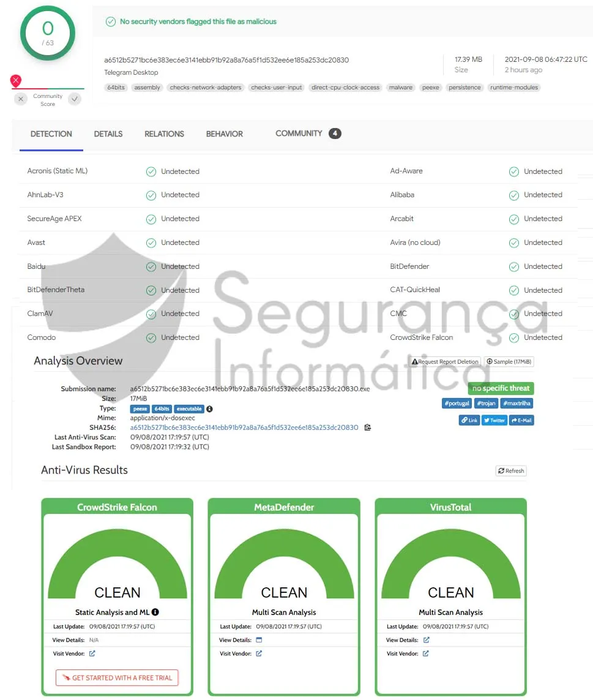
Task: Click the blue 64bits type badge
Action: [162, 409]
